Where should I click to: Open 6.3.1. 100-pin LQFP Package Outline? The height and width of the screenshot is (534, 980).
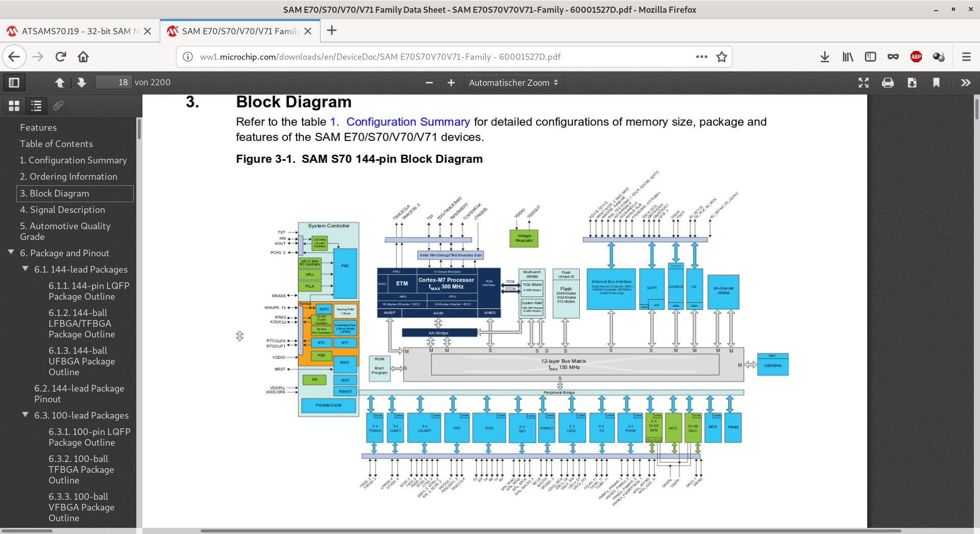point(90,437)
